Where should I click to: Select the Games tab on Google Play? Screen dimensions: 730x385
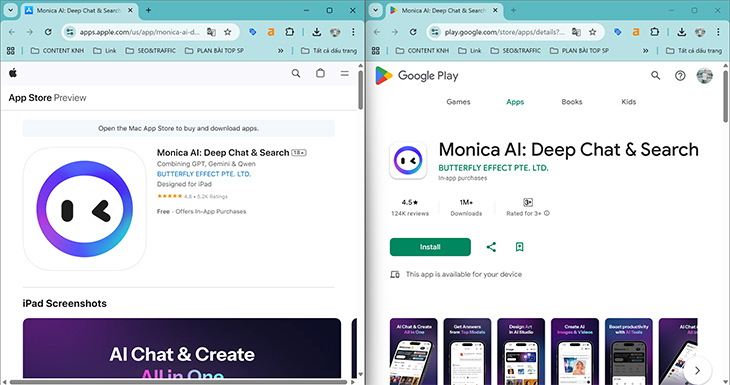(458, 102)
